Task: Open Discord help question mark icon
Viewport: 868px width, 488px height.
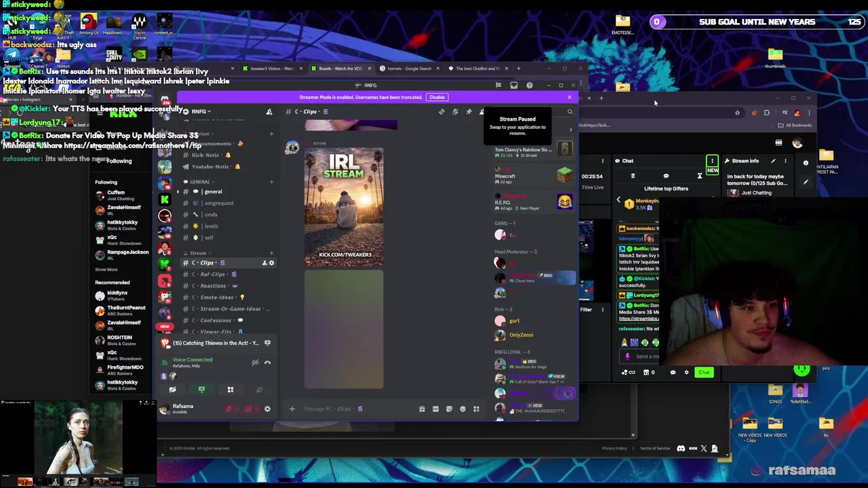Action: 530,85
